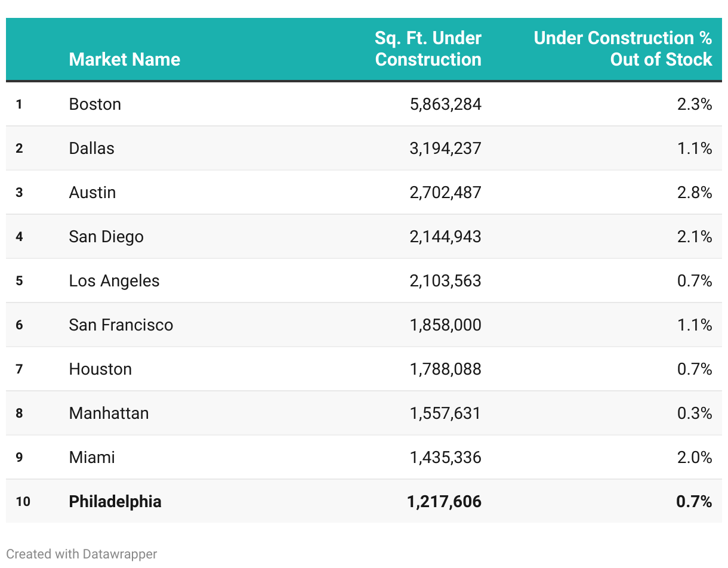Click the Market Name column header
The height and width of the screenshot is (568, 728).
(x=124, y=60)
